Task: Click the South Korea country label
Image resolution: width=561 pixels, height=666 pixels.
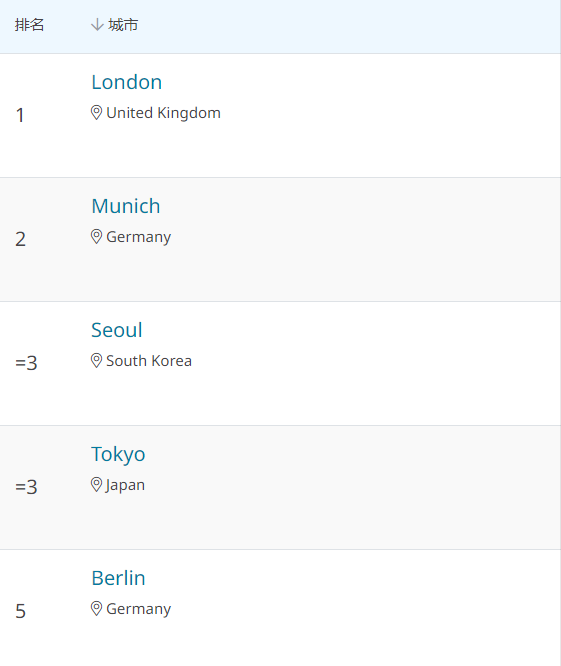Action: (x=149, y=361)
